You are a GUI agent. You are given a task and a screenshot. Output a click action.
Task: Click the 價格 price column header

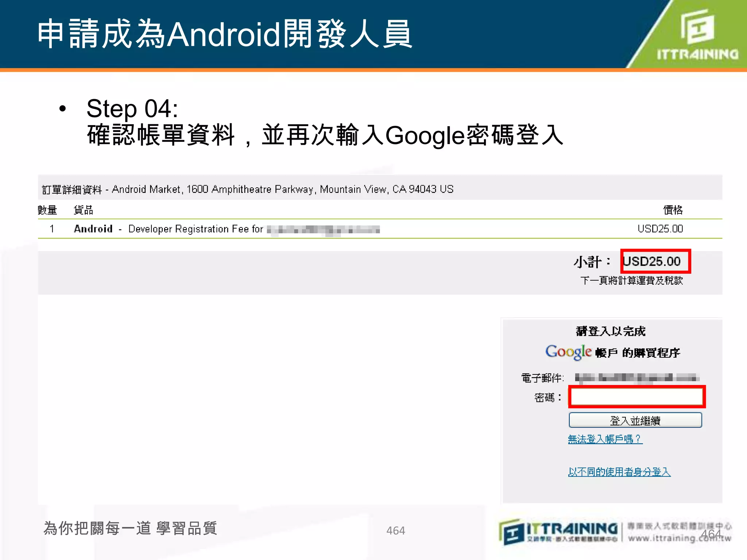click(x=673, y=210)
